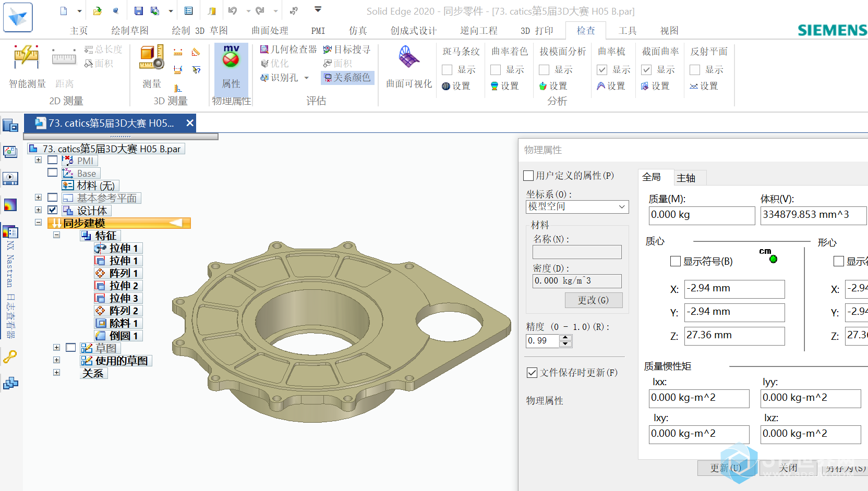Switch to 仿真 ribbon tab

(358, 31)
